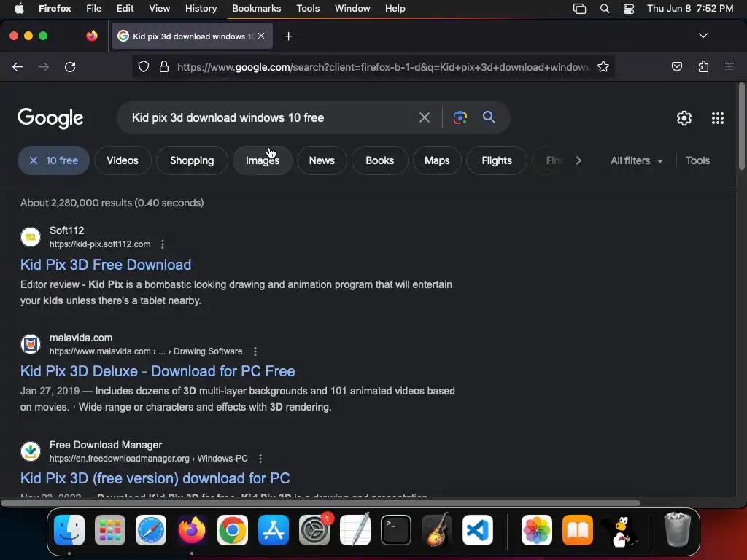Open Google quick settings gear
Viewport: 747px width, 560px height.
click(x=684, y=118)
